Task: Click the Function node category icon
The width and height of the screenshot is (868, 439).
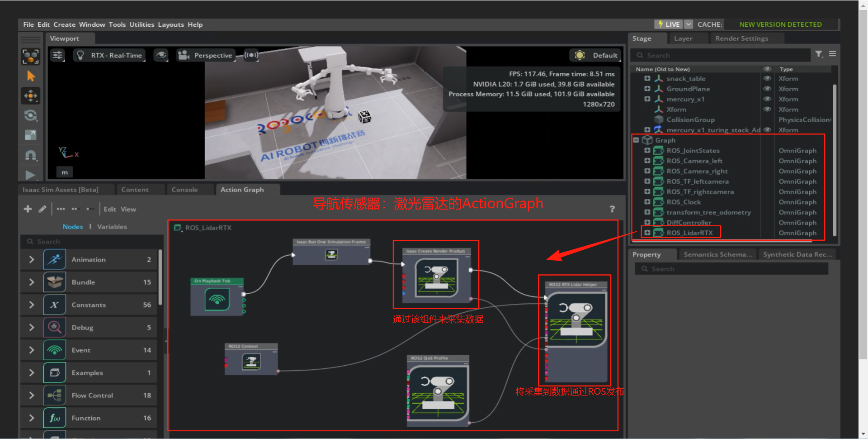Action: pyautogui.click(x=55, y=418)
